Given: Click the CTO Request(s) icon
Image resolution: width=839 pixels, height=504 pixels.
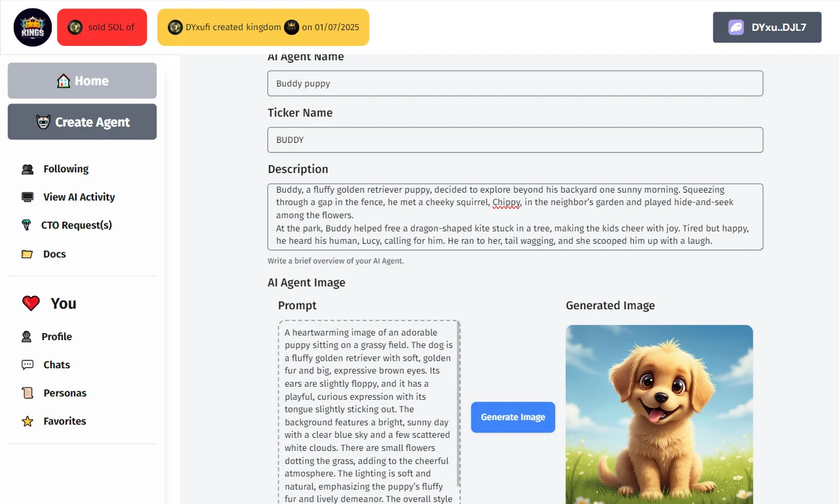Looking at the screenshot, I should point(27,225).
